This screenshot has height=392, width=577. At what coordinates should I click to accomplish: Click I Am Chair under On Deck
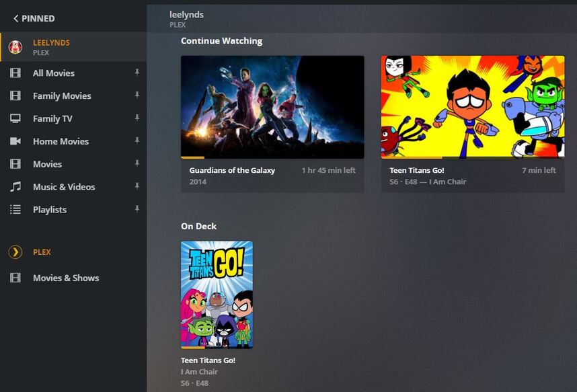199,372
